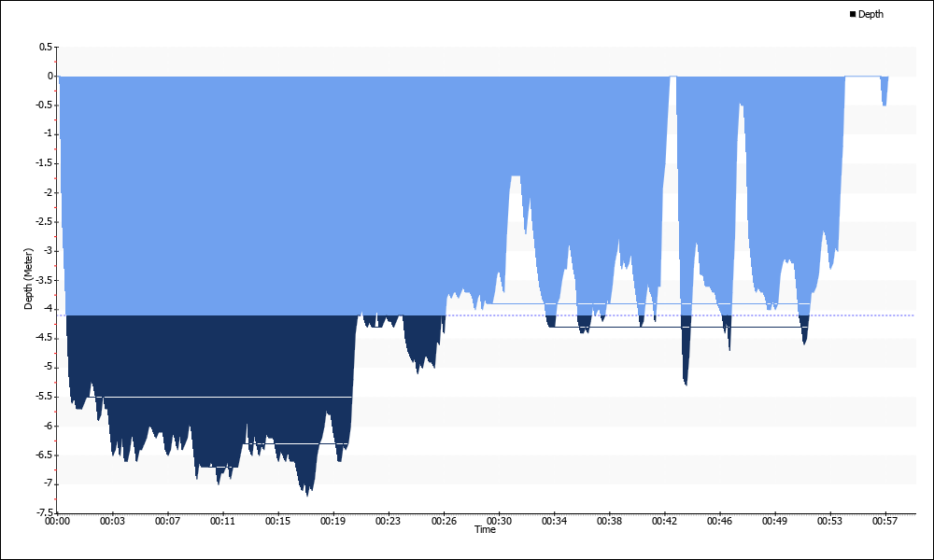This screenshot has width=934, height=560.
Task: Click the 00:03 time axis label
Action: click(113, 522)
